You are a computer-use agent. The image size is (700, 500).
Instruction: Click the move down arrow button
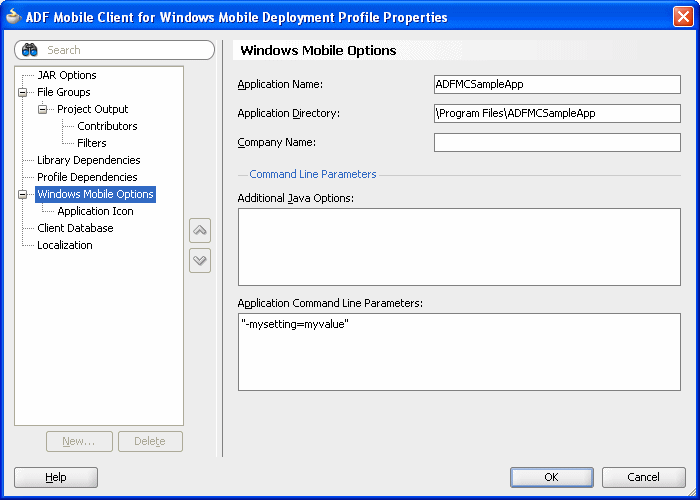pyautogui.click(x=200, y=260)
